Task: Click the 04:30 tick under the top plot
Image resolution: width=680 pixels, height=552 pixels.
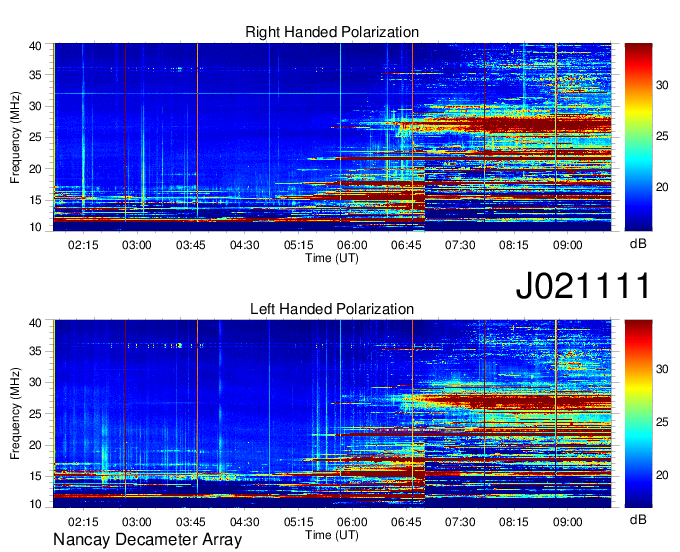Action: click(245, 245)
